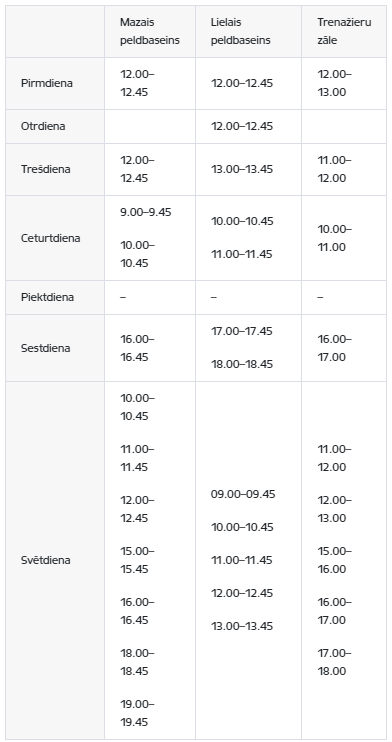The image size is (392, 742).
Task: Click Svētdiena large pool time 09.00–09.45
Action: (243, 494)
